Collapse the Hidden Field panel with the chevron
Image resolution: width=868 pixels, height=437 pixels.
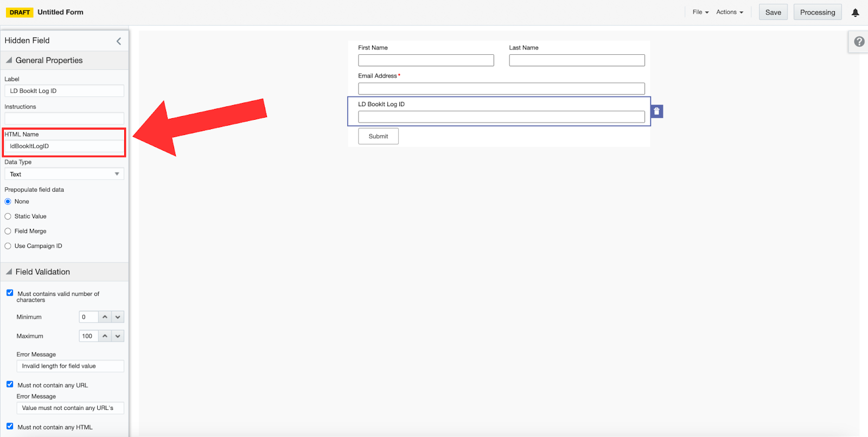pyautogui.click(x=119, y=41)
